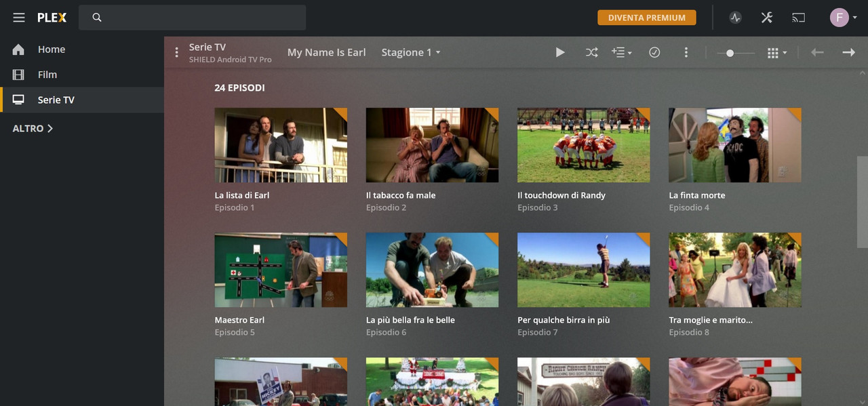This screenshot has width=868, height=406.
Task: Expand the ALTRO section
Action: click(x=33, y=128)
